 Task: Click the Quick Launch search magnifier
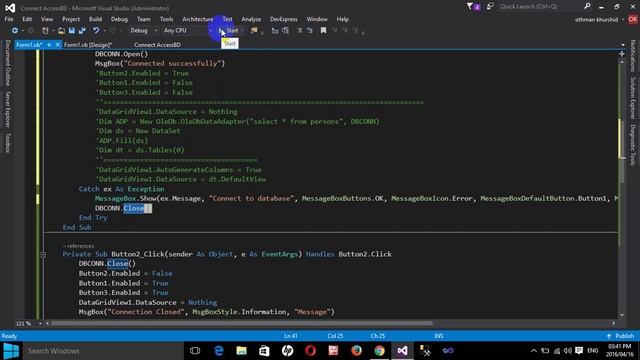(x=587, y=6)
